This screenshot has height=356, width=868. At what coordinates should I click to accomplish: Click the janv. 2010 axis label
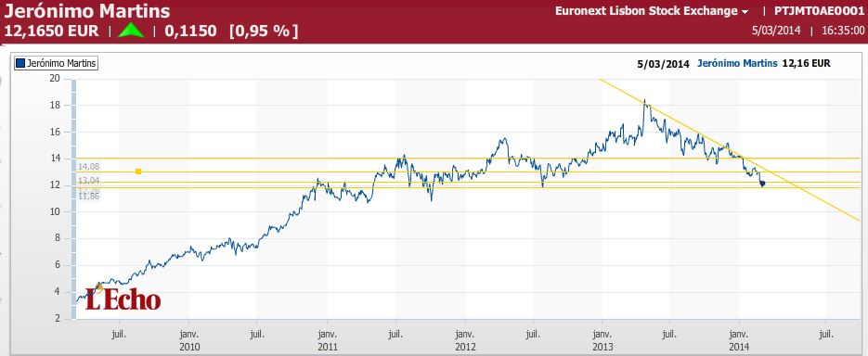point(188,340)
